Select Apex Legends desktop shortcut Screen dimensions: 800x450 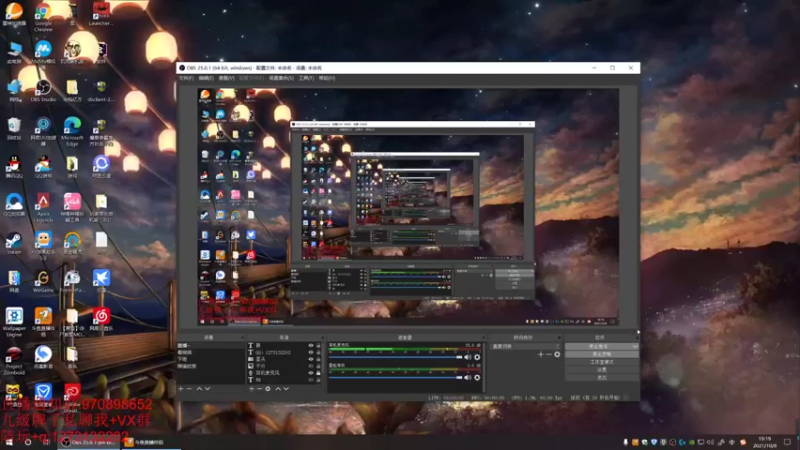click(x=43, y=207)
